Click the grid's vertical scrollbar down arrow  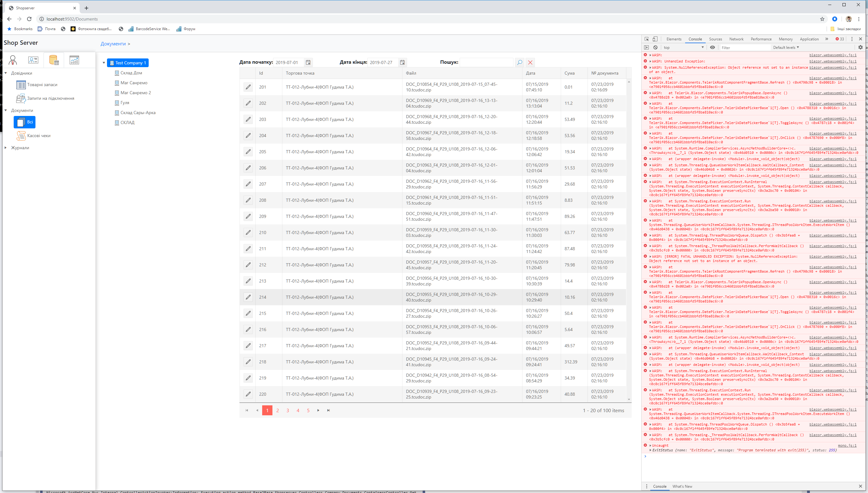pos(629,399)
